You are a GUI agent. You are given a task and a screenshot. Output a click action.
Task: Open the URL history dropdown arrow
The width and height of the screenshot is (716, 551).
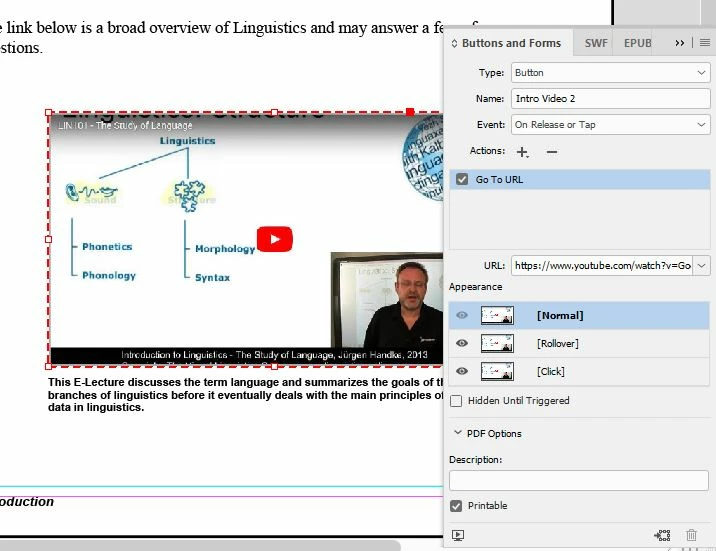click(702, 266)
